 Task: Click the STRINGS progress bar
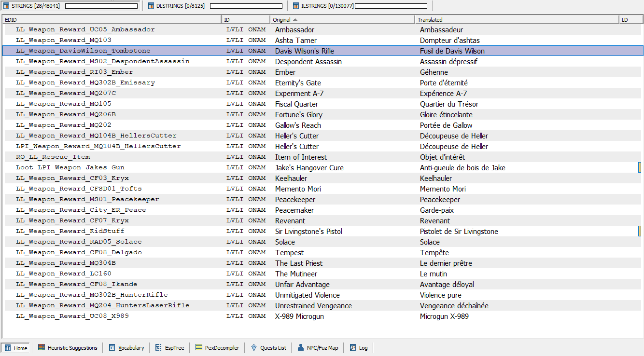click(101, 6)
